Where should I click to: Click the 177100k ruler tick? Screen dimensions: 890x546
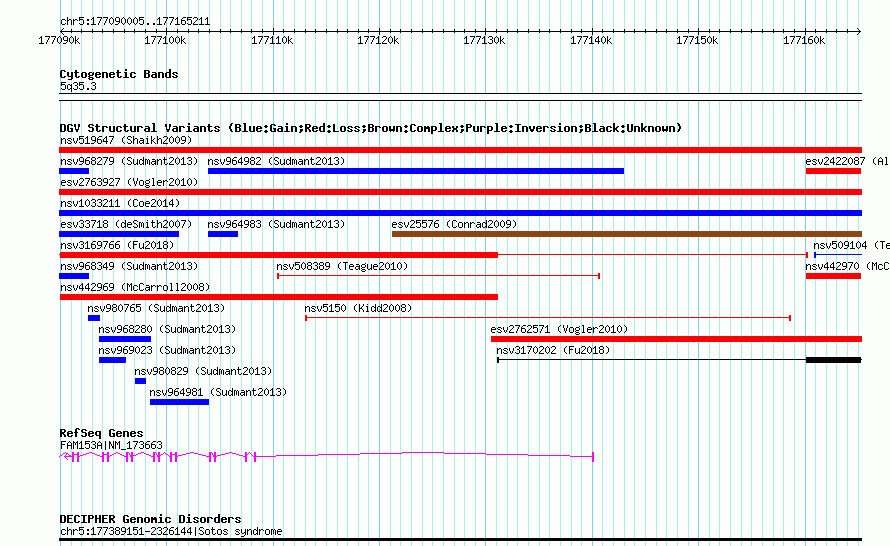165,40
